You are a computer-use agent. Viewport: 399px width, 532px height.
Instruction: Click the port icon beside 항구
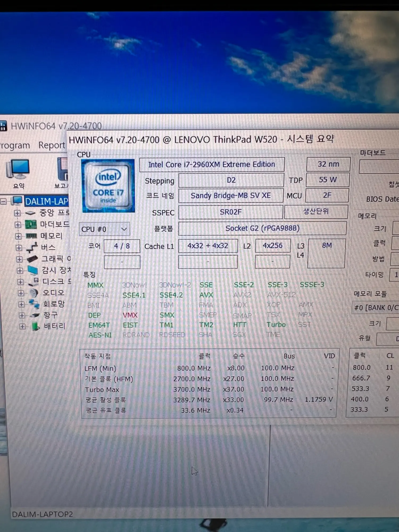[x=35, y=315]
